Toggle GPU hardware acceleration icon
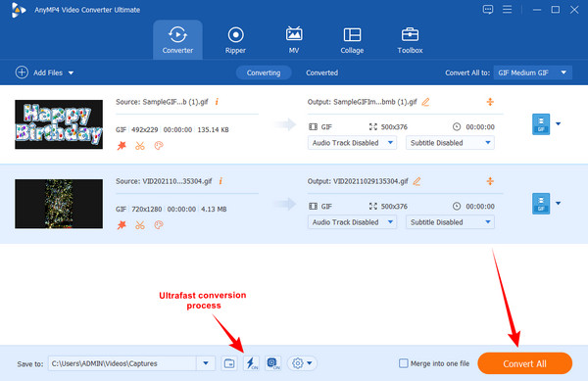 click(x=273, y=363)
